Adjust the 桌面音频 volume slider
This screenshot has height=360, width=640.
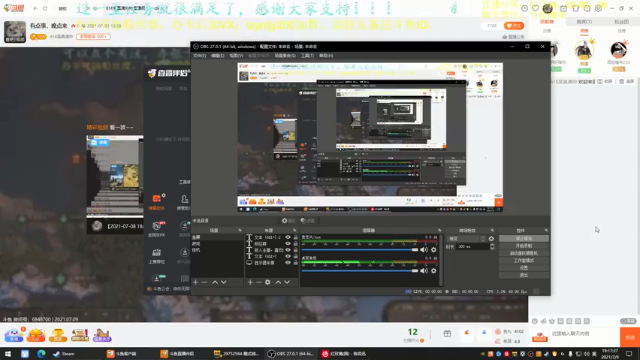[360, 270]
